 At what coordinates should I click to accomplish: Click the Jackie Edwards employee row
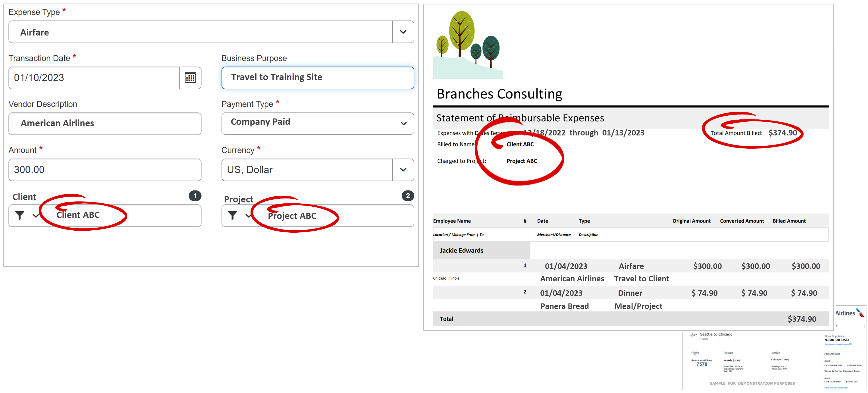(x=482, y=250)
